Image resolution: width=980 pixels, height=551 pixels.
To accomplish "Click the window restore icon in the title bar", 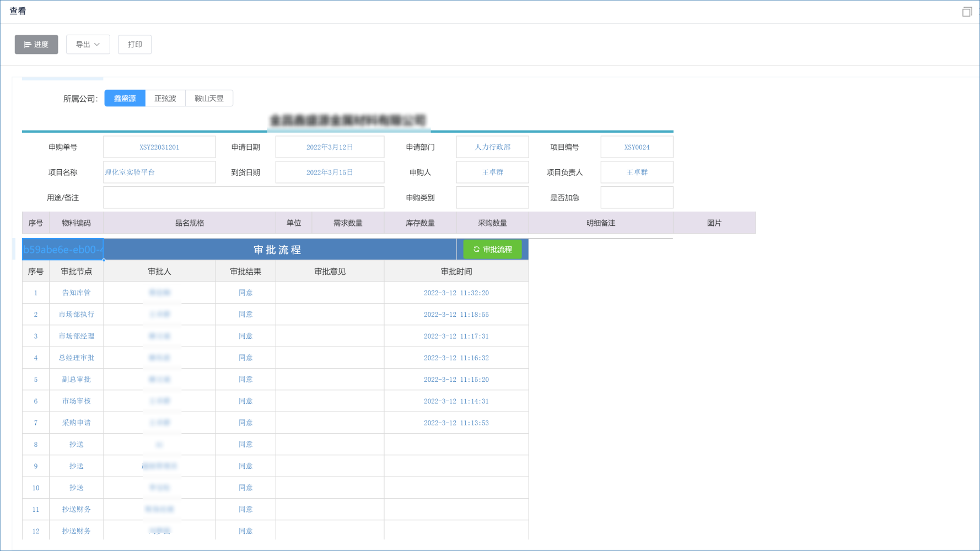I will [x=967, y=12].
